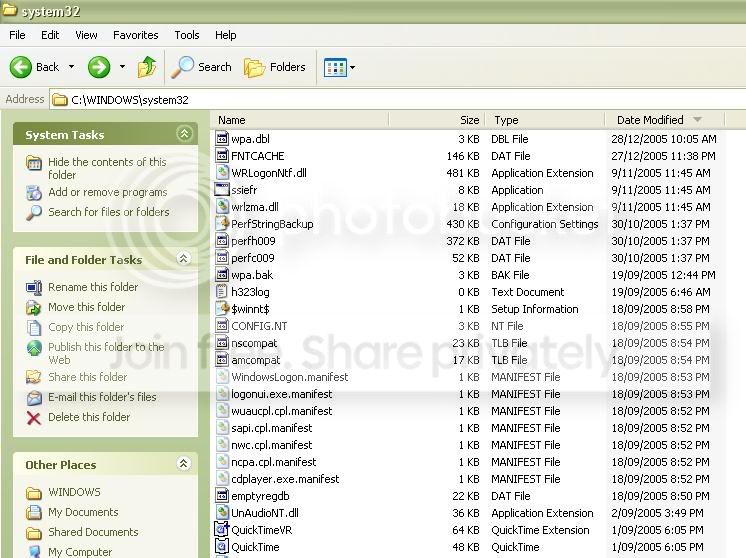
Task: Select the FNTCACHE file name
Action: [257, 156]
